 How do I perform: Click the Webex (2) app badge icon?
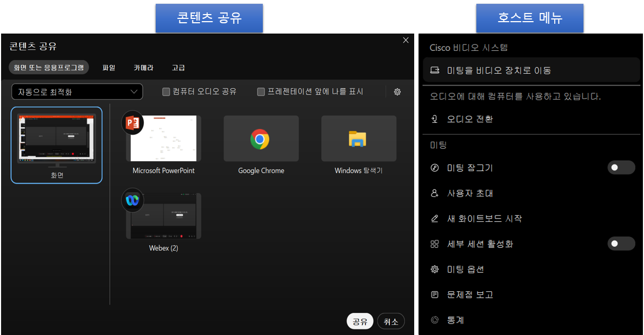133,200
